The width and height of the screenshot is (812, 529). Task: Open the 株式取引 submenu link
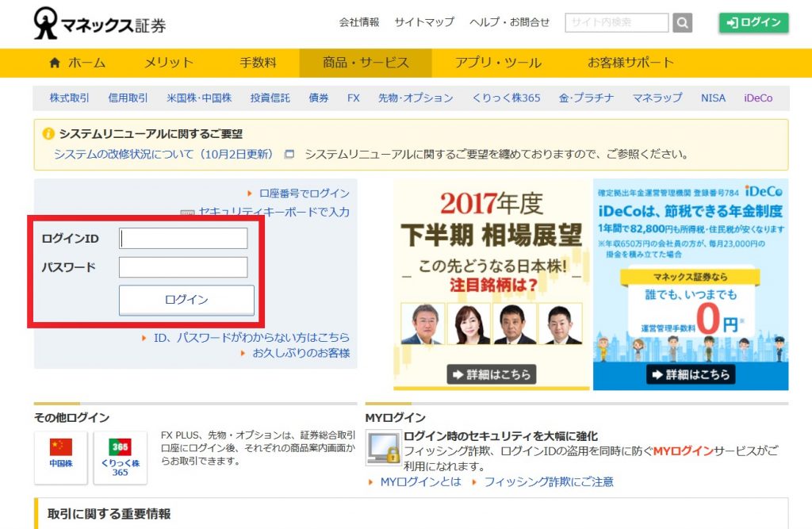[x=70, y=98]
